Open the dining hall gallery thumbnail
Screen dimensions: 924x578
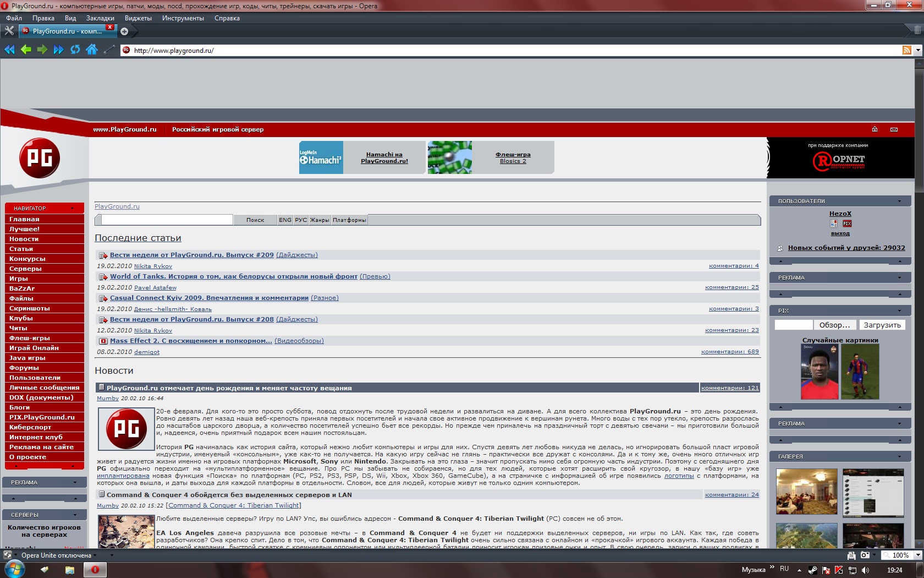coord(807,492)
